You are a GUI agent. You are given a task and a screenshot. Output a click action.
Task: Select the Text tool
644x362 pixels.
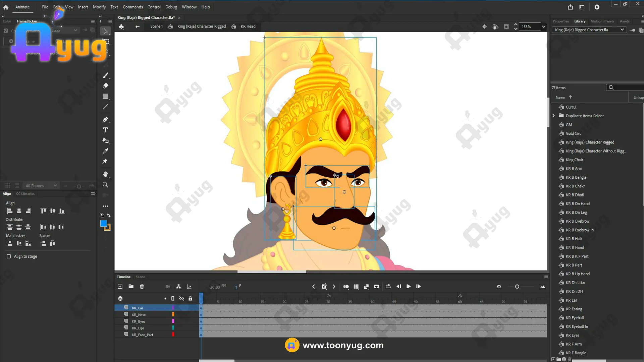pos(105,130)
